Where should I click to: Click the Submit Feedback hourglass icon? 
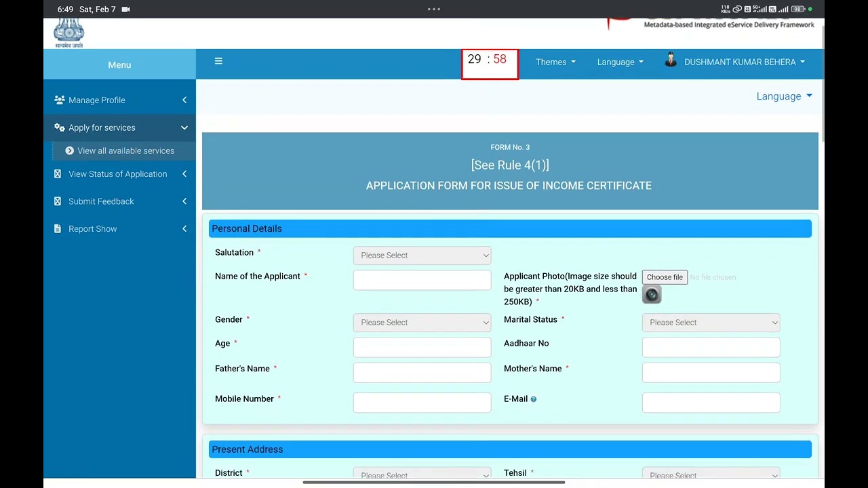pyautogui.click(x=58, y=201)
